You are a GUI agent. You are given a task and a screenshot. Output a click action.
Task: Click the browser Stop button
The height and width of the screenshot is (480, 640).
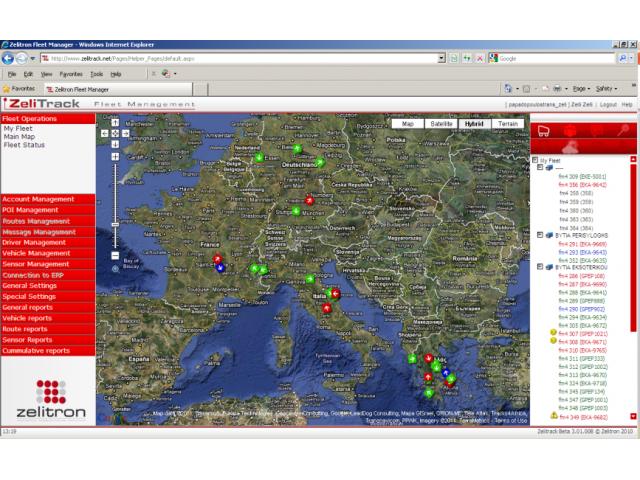pyautogui.click(x=480, y=58)
